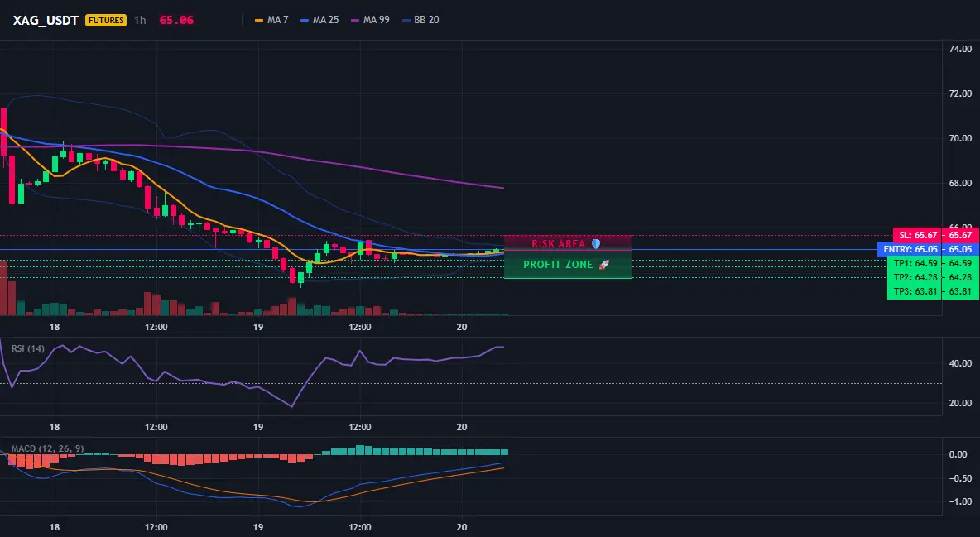Click the 20.00 RSI axis value

pyautogui.click(x=960, y=403)
